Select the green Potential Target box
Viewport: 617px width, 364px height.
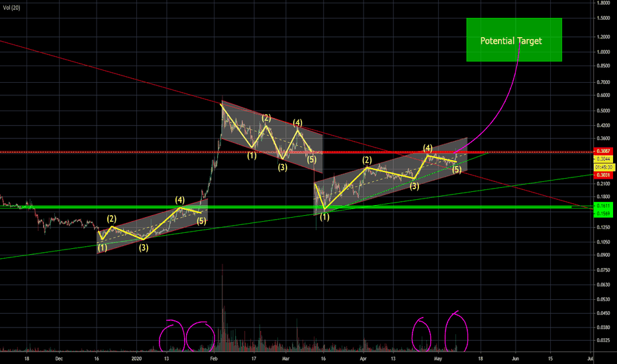[x=514, y=40]
